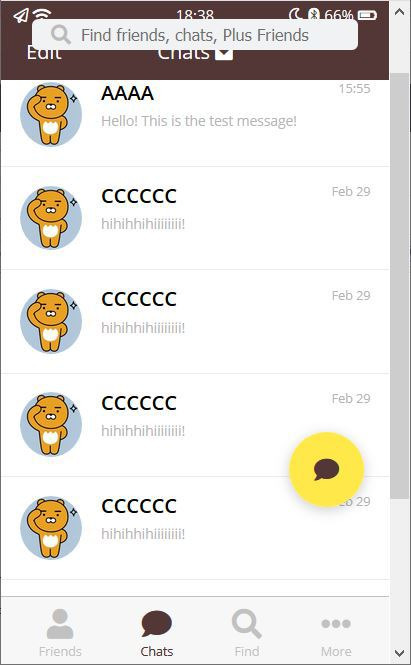Click the first CCCCCC profile avatar
The image size is (411, 665).
[51, 218]
